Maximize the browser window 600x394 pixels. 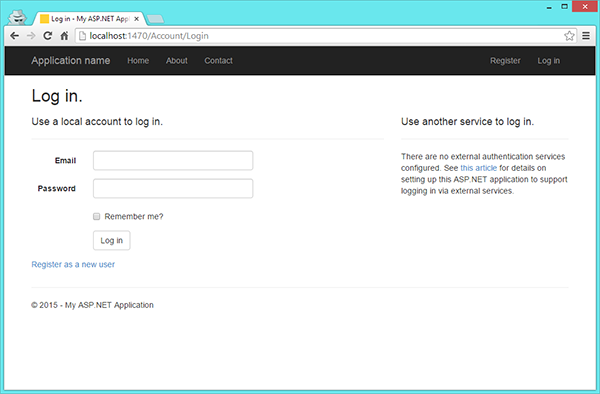click(564, 7)
